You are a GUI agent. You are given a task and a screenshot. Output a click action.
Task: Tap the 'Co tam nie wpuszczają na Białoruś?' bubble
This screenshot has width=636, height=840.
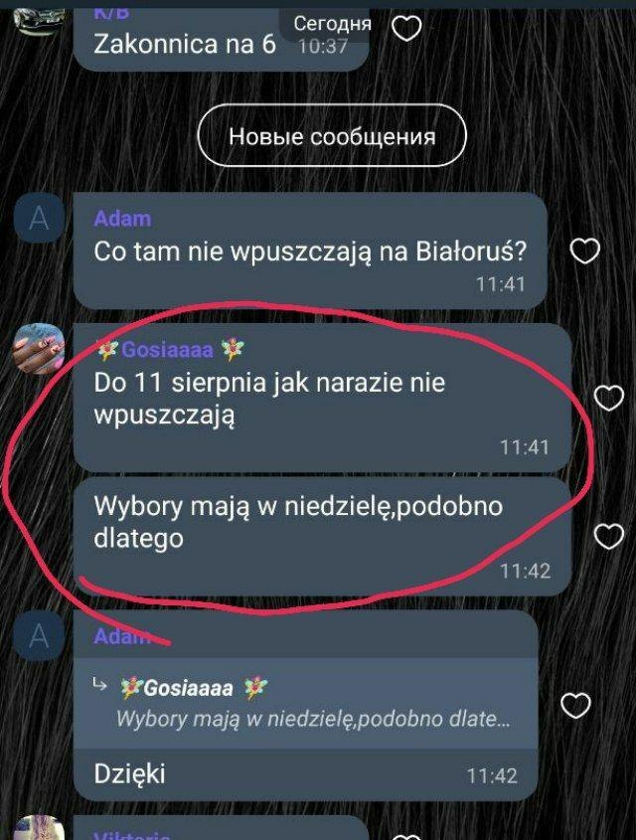point(310,251)
